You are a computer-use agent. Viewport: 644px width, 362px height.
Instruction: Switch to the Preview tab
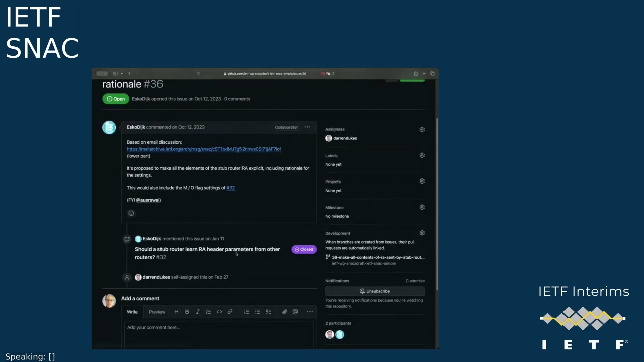[x=157, y=312]
